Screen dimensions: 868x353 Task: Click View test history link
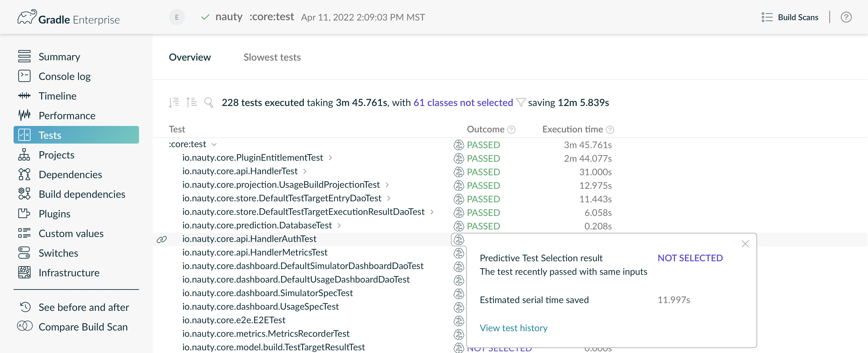pyautogui.click(x=514, y=328)
